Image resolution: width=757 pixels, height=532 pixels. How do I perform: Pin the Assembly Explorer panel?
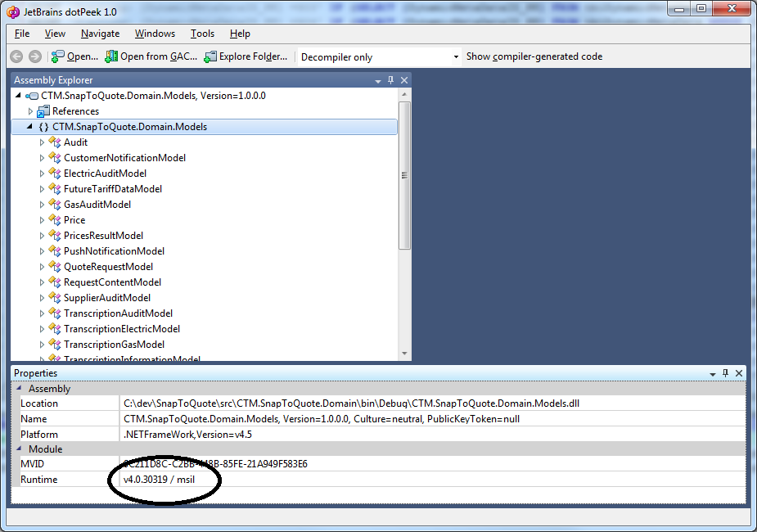(x=391, y=80)
